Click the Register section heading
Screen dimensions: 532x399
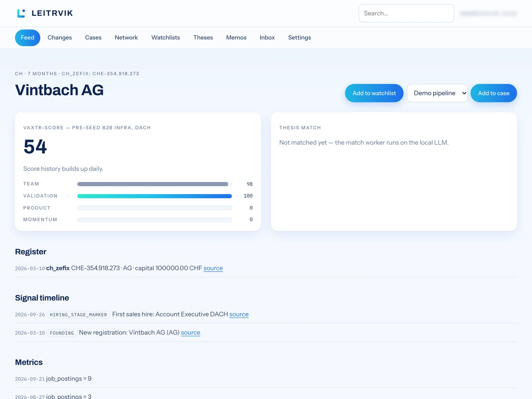click(31, 252)
